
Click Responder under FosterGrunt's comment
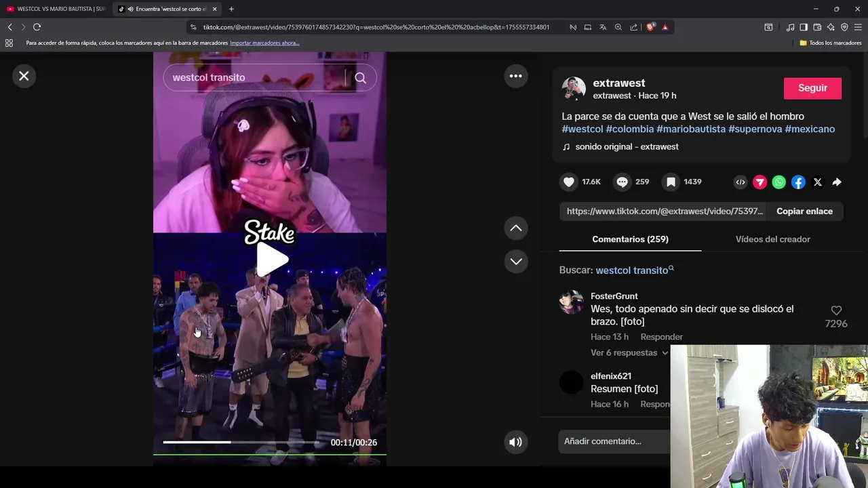coord(661,337)
